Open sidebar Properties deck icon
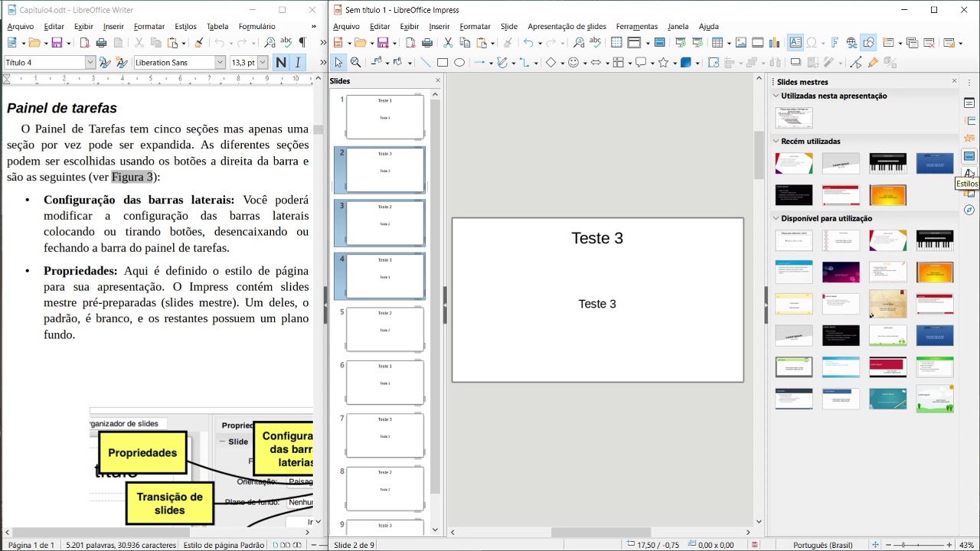Screen dimensions: 980x551 [969, 103]
